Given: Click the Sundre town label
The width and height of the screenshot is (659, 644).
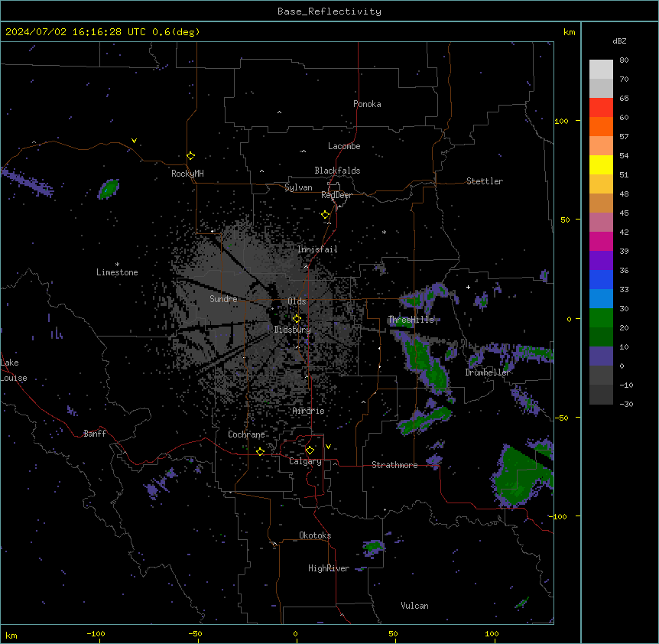Looking at the screenshot, I should click(223, 299).
